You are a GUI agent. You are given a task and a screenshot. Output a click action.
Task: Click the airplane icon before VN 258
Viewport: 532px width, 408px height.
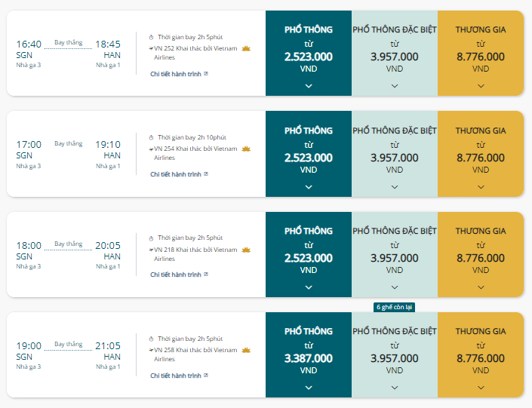pos(152,350)
